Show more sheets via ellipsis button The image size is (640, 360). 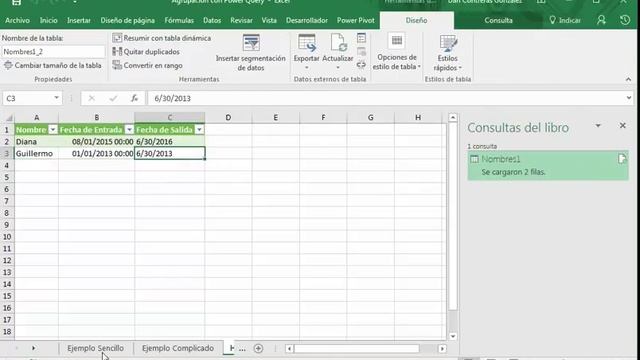pyautogui.click(x=242, y=349)
